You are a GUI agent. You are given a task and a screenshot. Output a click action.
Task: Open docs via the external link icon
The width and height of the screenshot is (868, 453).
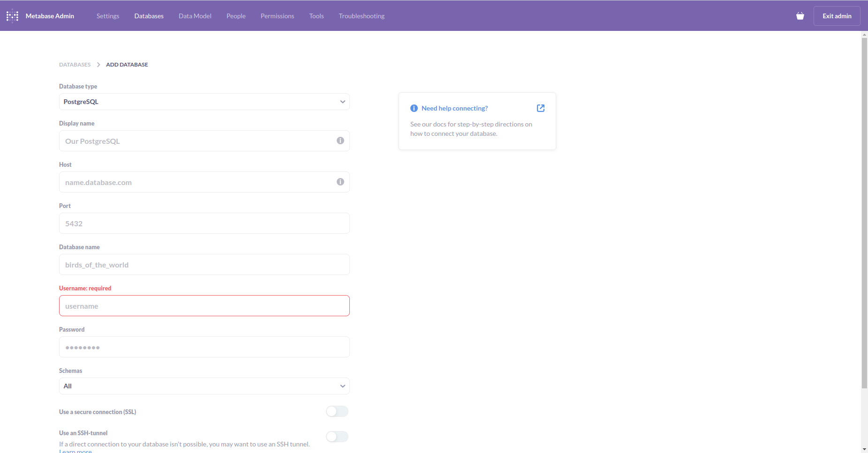[x=540, y=108]
